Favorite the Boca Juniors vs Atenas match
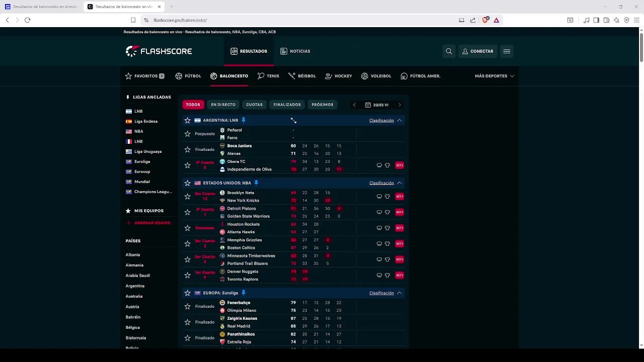This screenshot has width=644, height=362. coord(188,150)
